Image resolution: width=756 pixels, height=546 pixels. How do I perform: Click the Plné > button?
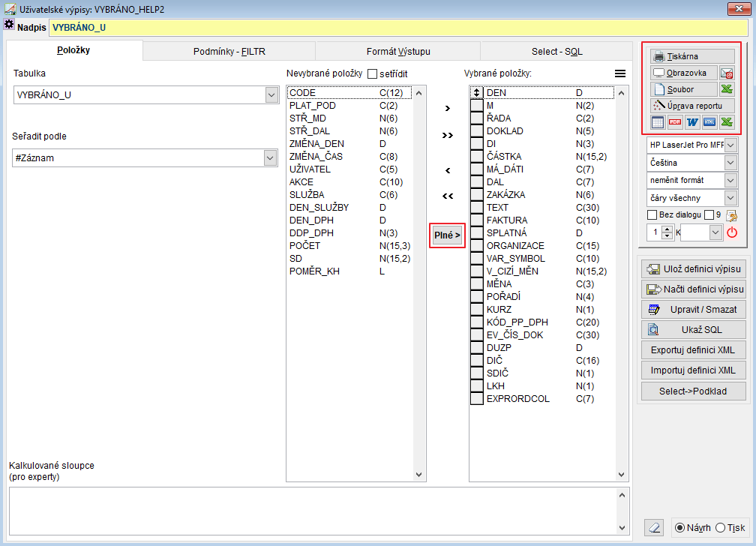tap(447, 235)
